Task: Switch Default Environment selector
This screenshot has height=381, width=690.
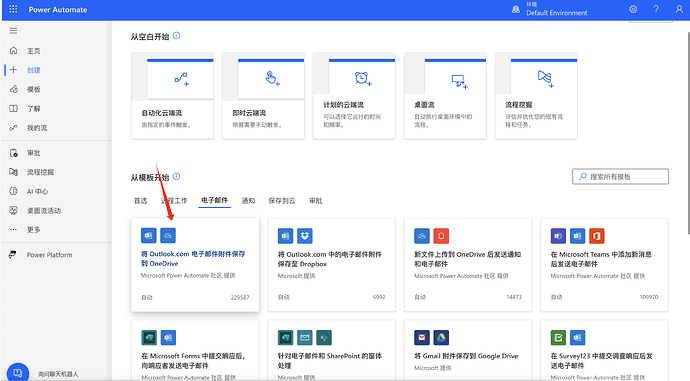Action: [557, 13]
